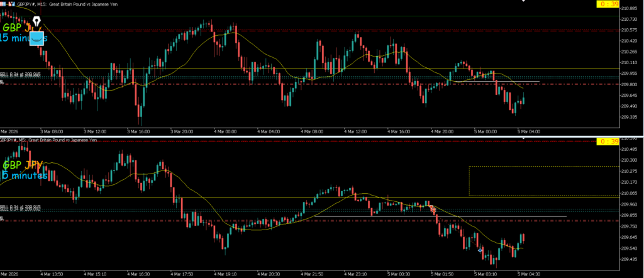
Task: Click the 'GBP JPY' text label on M5 chart
Action: tap(23, 165)
